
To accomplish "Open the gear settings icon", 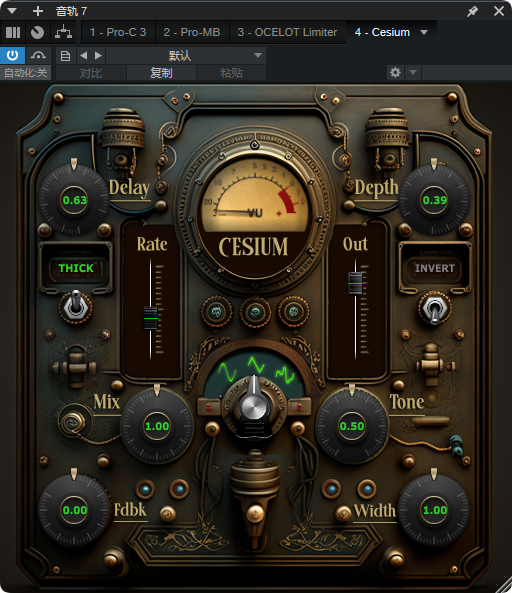I will coord(395,72).
